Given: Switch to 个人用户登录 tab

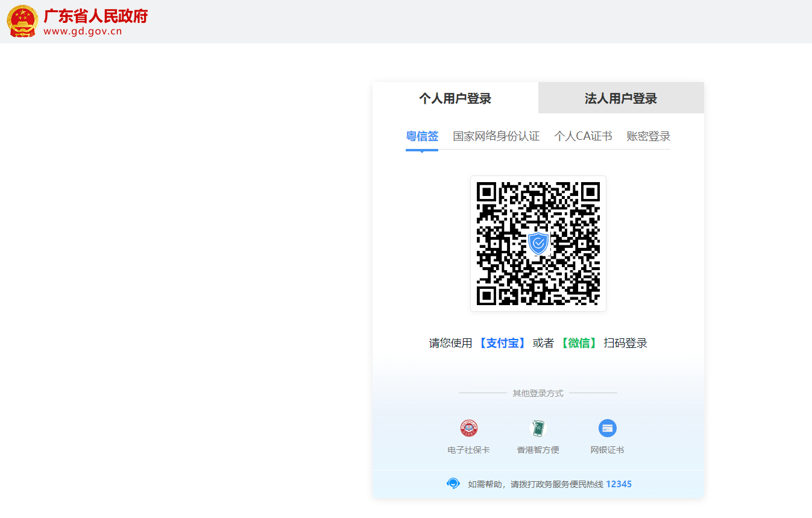Looking at the screenshot, I should 455,98.
